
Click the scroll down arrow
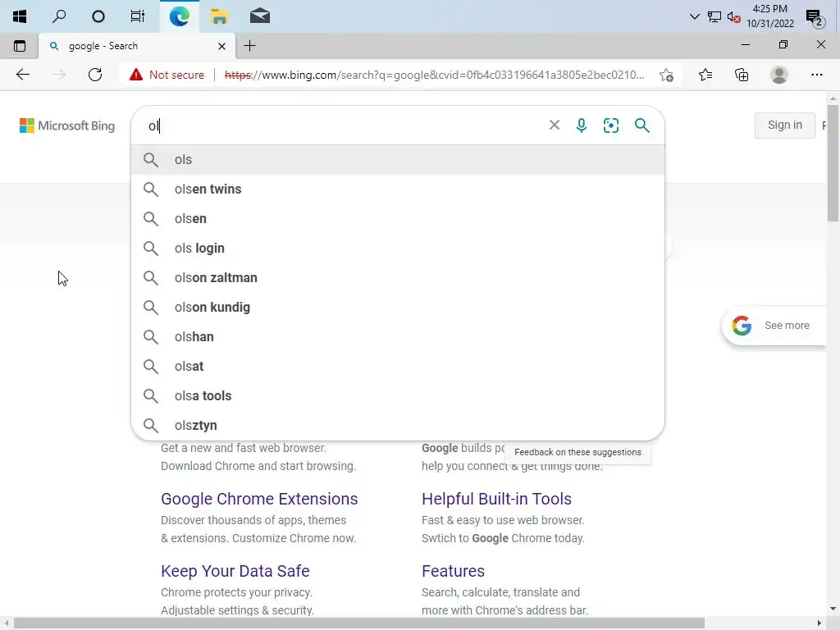point(833,609)
